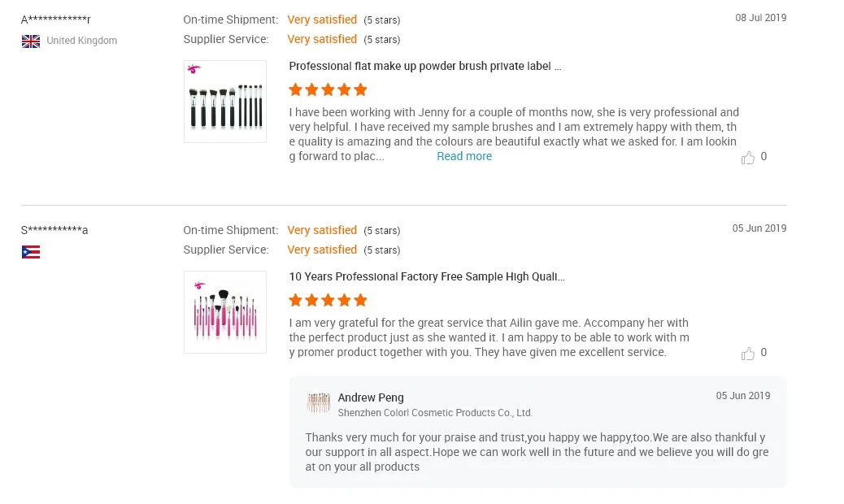Click thumbs-up icon on United Kingdom review
This screenshot has width=844, height=504.
tap(748, 158)
